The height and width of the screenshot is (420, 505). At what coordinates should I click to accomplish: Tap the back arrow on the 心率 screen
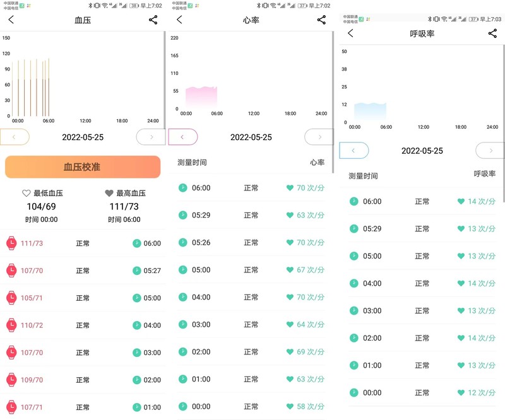tap(178, 20)
